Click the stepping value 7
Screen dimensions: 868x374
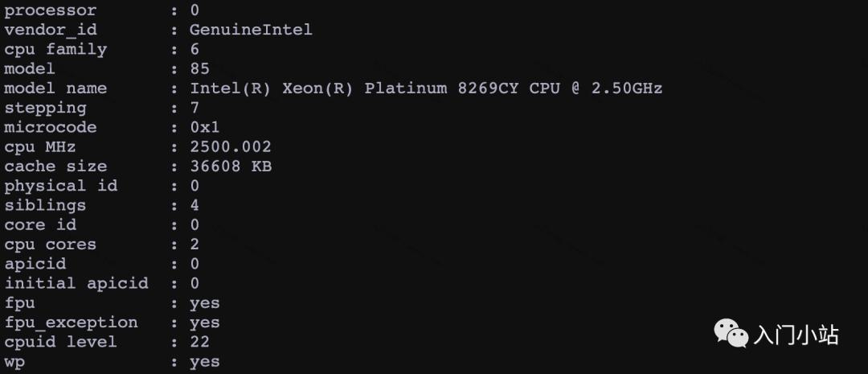pyautogui.click(x=194, y=108)
